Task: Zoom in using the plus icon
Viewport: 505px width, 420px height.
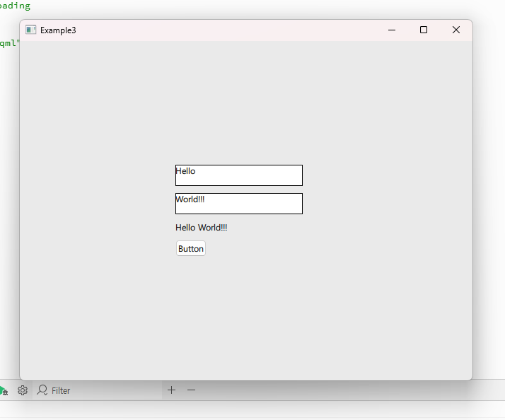Action: 171,390
